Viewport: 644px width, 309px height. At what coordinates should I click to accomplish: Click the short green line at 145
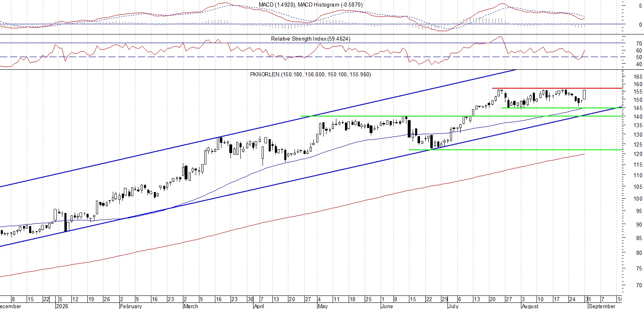pos(562,108)
